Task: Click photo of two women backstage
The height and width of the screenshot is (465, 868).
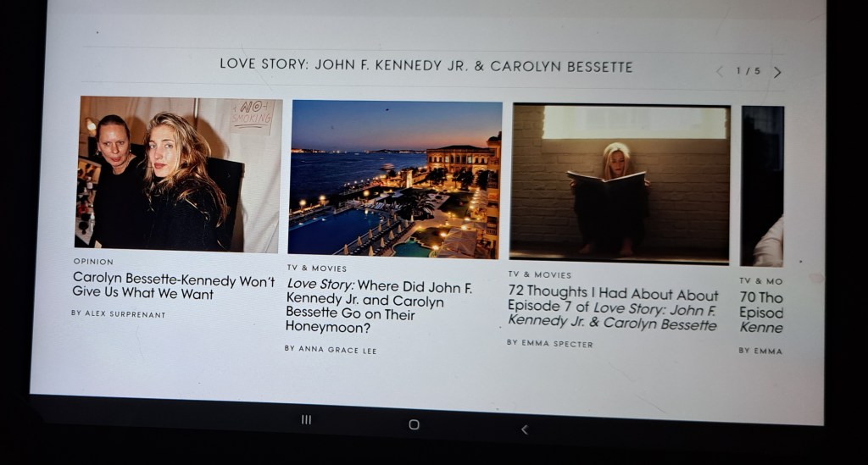Action: pyautogui.click(x=178, y=174)
